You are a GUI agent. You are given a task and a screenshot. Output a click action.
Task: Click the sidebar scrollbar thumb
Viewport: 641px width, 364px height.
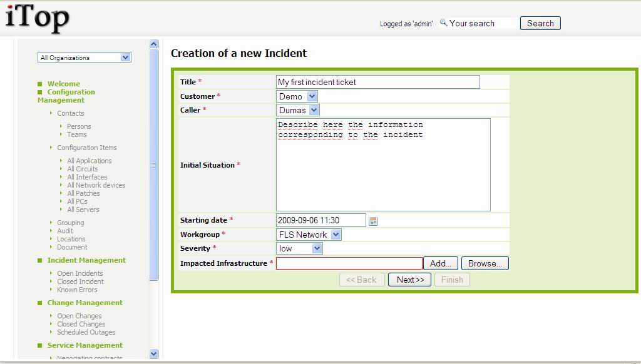(x=154, y=165)
